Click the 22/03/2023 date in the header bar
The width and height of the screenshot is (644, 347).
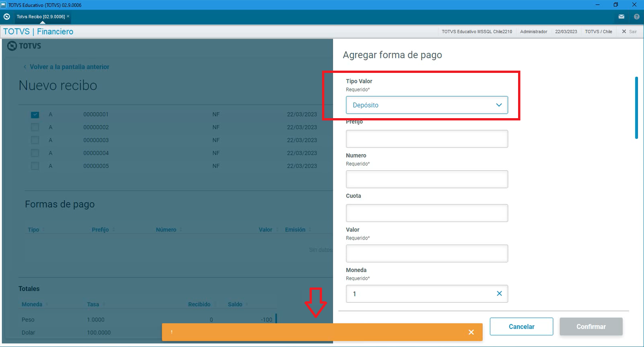(566, 32)
